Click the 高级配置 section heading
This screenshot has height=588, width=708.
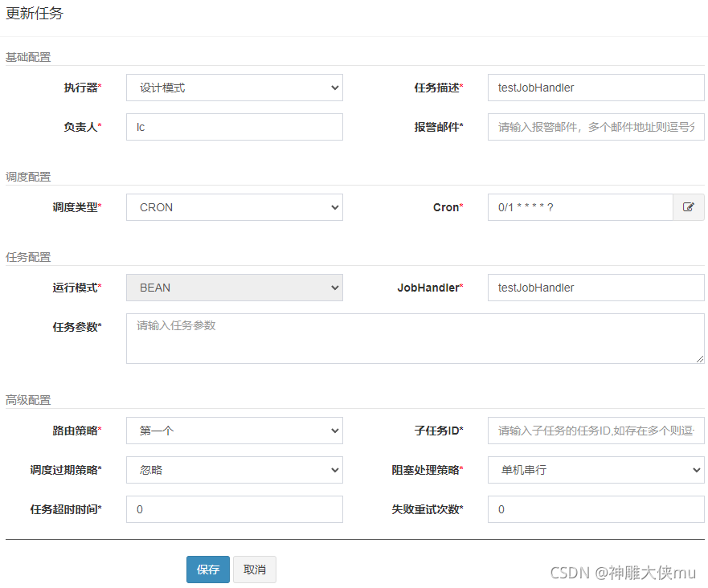(28, 400)
